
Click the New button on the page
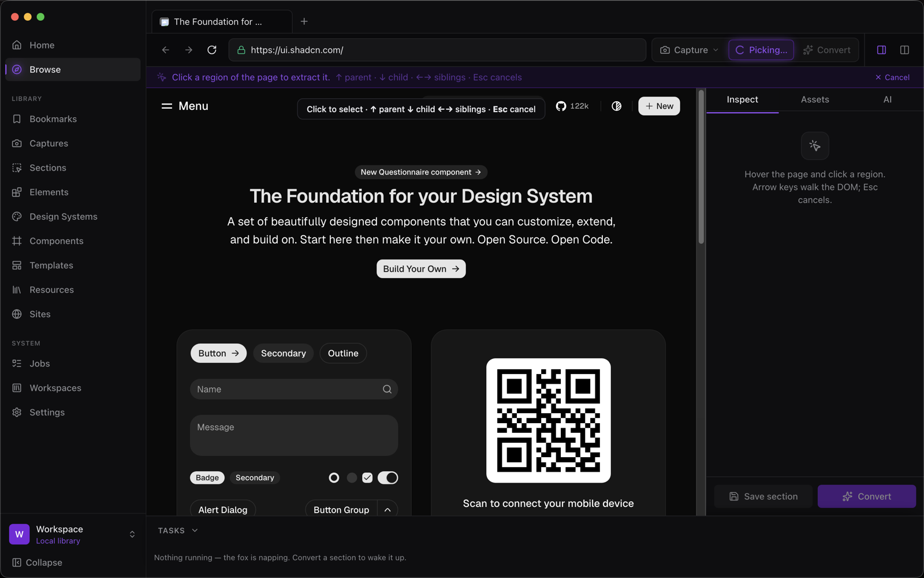(x=659, y=106)
